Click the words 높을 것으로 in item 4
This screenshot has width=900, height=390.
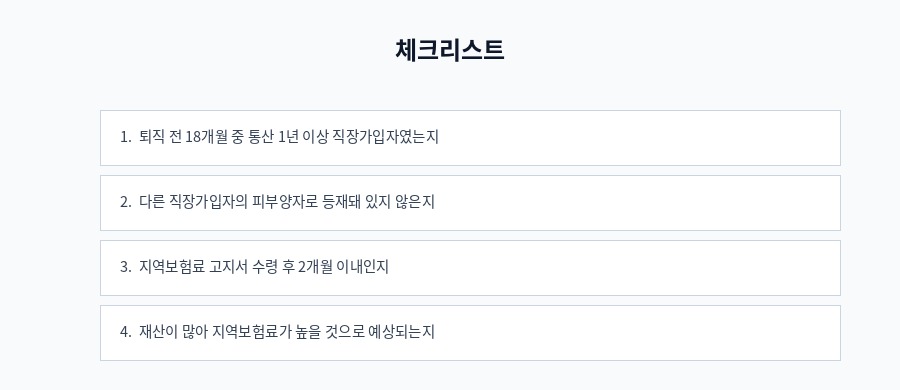(328, 332)
